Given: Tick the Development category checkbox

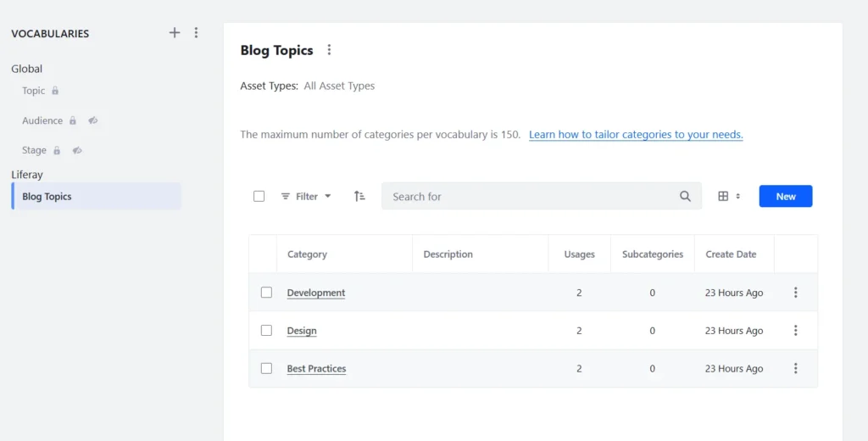Looking at the screenshot, I should [x=266, y=293].
